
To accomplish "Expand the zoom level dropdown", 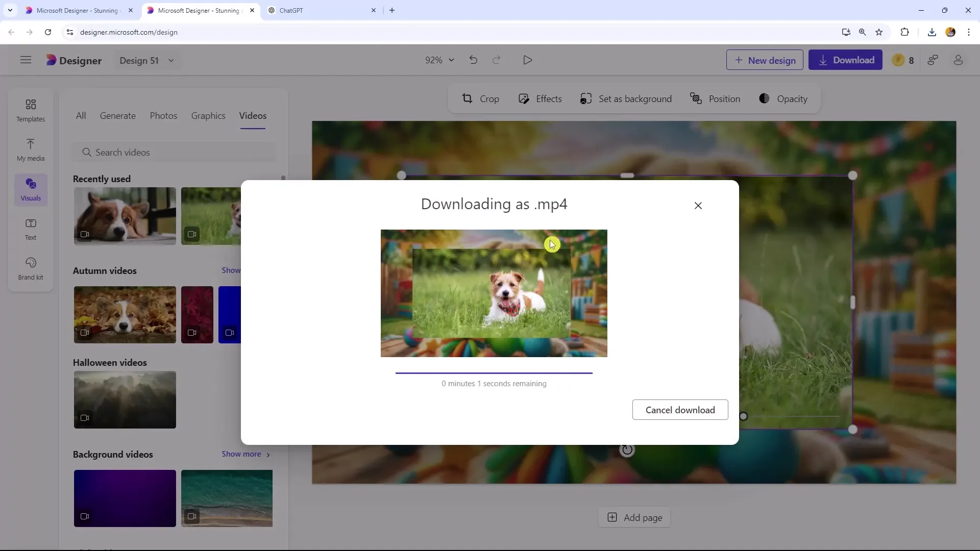I will [x=439, y=60].
